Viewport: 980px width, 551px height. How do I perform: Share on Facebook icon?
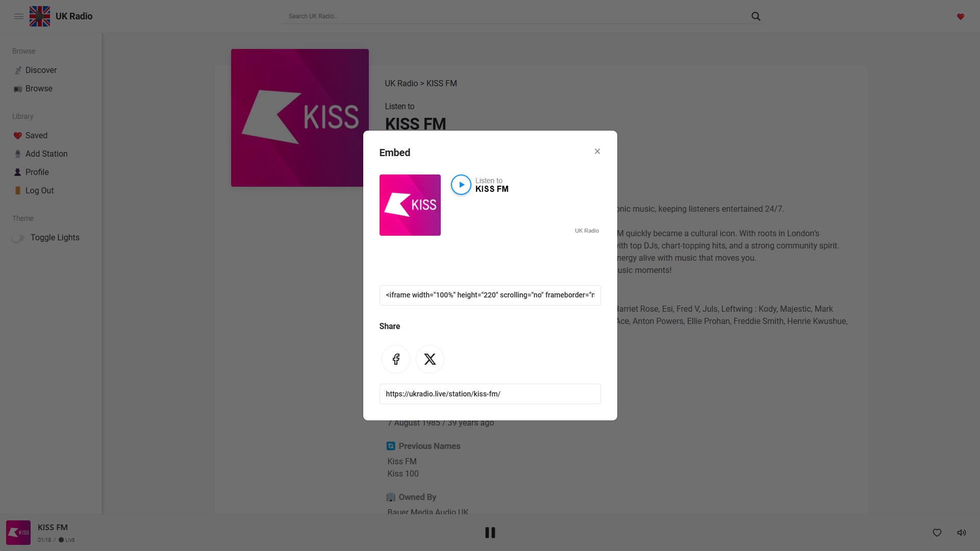pyautogui.click(x=395, y=359)
